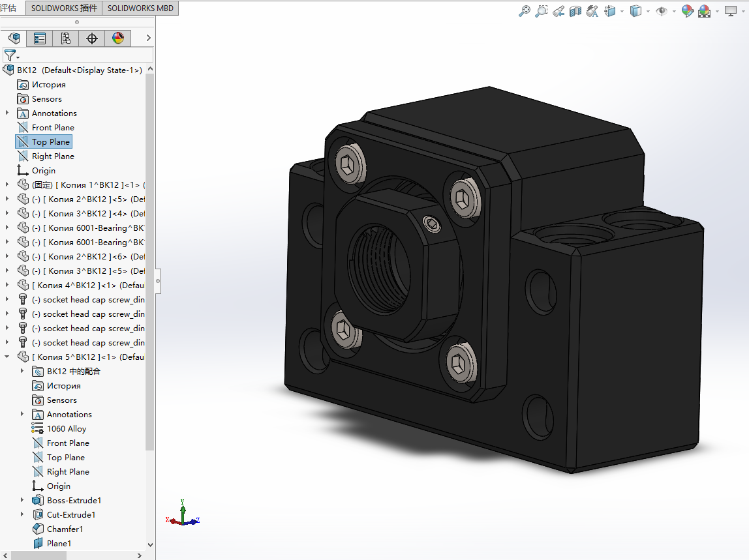
Task: Open Dynamic Annotation Views icon
Action: 592,11
